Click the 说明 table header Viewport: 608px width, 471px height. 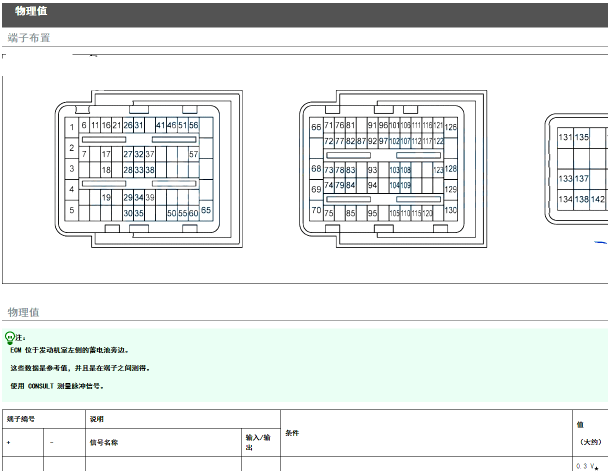96,418
